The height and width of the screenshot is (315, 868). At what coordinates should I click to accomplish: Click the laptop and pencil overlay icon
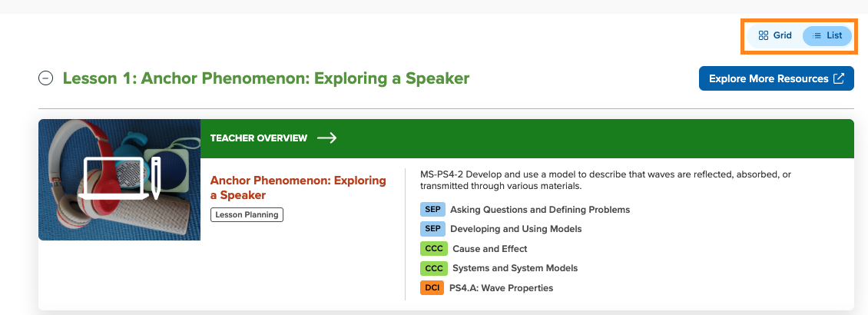coord(120,178)
